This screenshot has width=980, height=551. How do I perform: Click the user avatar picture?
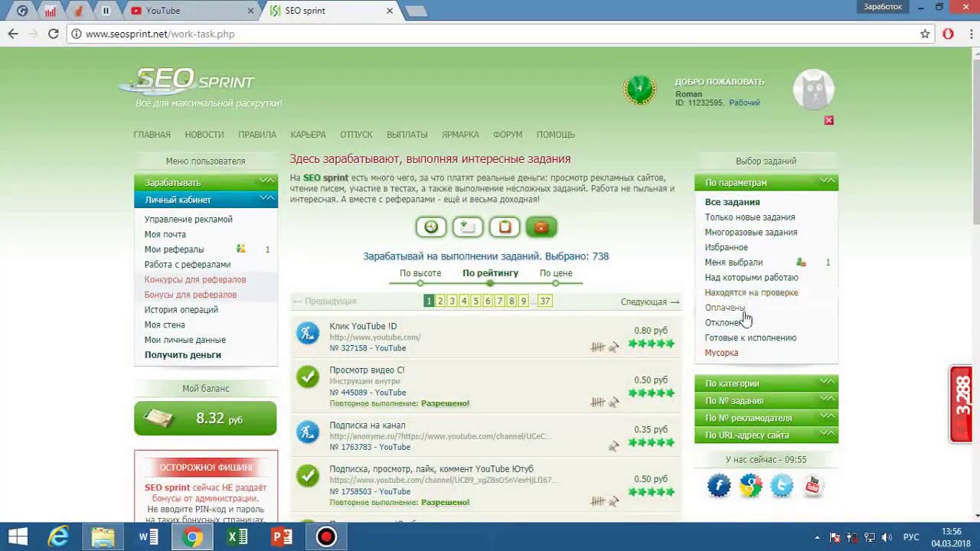[813, 90]
